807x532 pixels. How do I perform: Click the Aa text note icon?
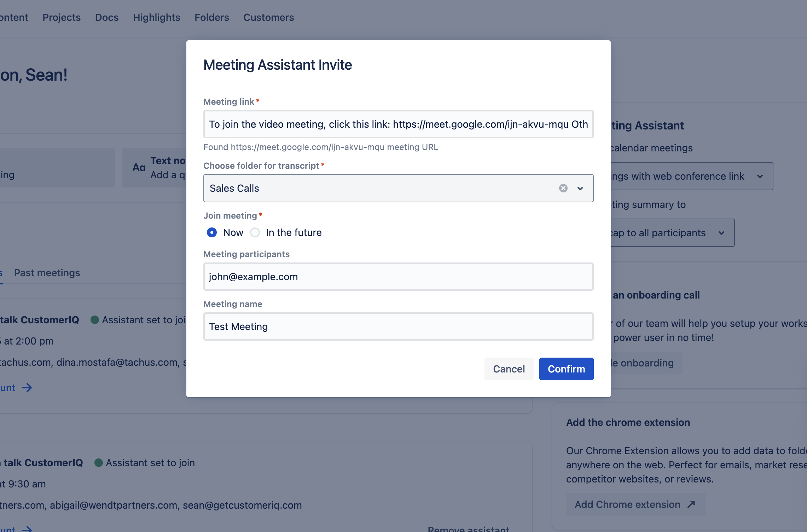click(x=139, y=168)
